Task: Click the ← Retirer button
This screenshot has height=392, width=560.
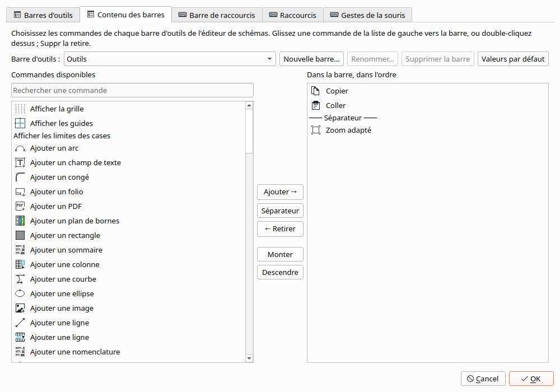Action: pos(280,229)
